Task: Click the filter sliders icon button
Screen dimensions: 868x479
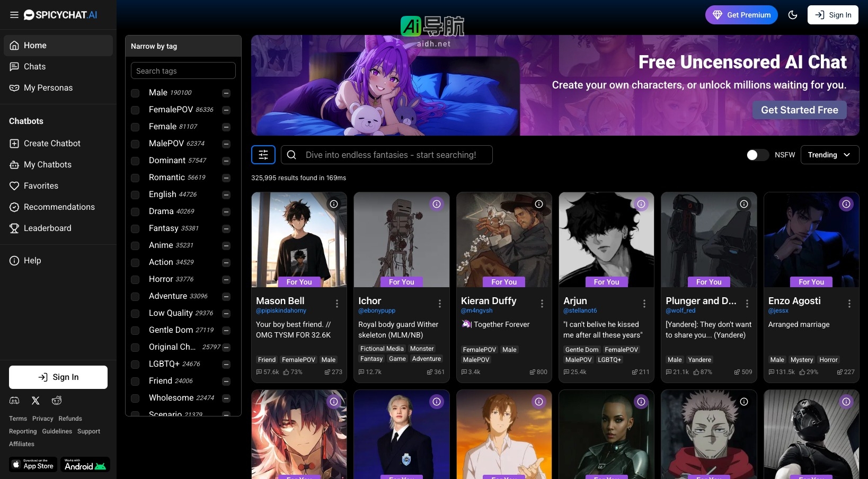Action: tap(263, 155)
